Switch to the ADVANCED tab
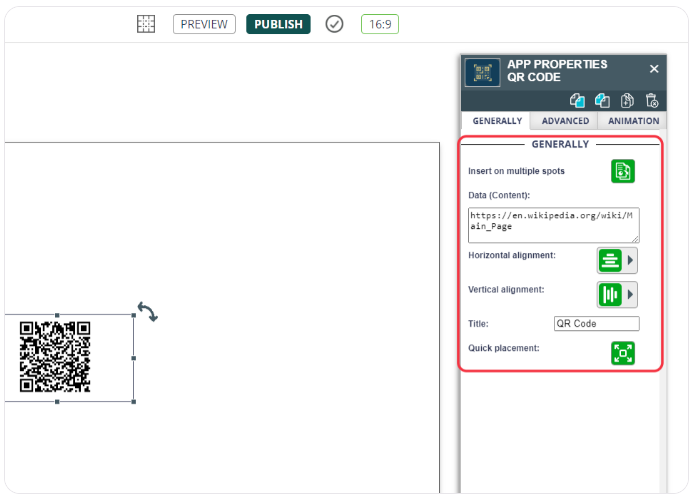Image resolution: width=697 pixels, height=504 pixels. click(x=565, y=121)
